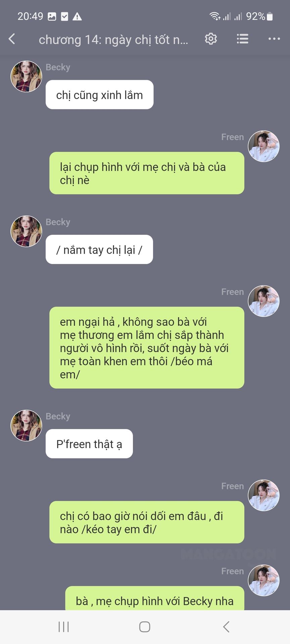Tap Freen's avatar beside 'lại chụp hình' message
Image resolution: width=290 pixels, height=644 pixels.
pos(263,146)
